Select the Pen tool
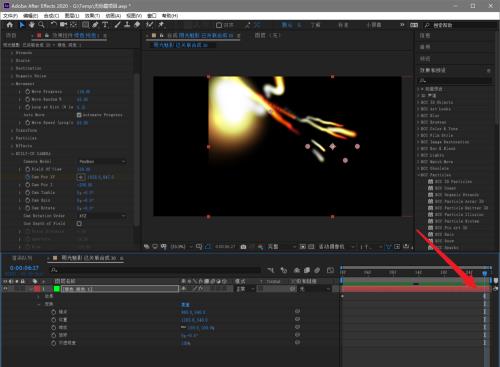 95,25
